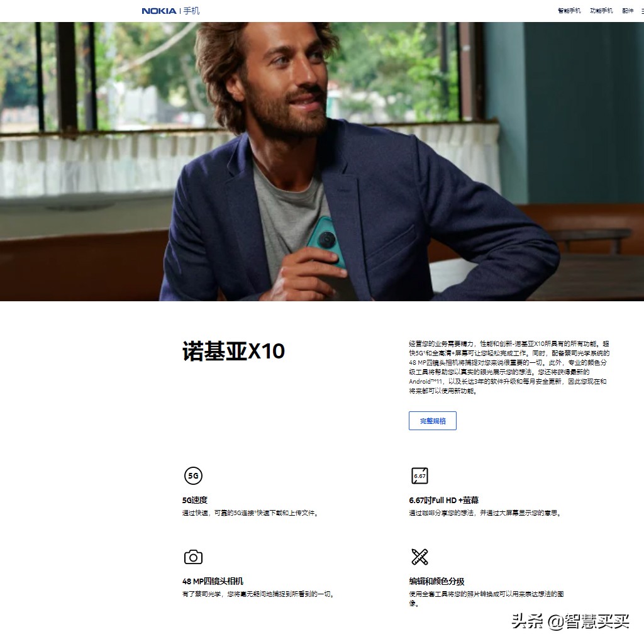Image resolution: width=644 pixels, height=644 pixels.
Task: Click the camera icon for 48 MP
Action: coord(193,557)
